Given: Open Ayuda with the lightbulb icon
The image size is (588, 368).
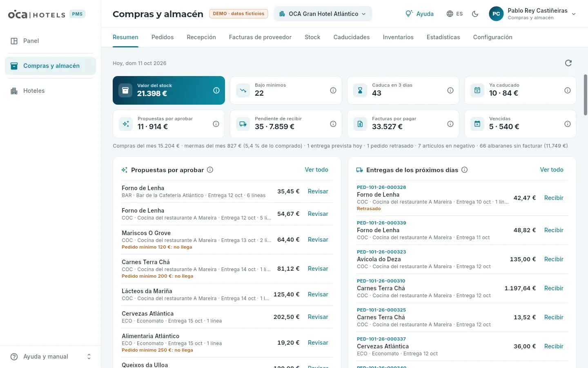Looking at the screenshot, I should pos(419,14).
